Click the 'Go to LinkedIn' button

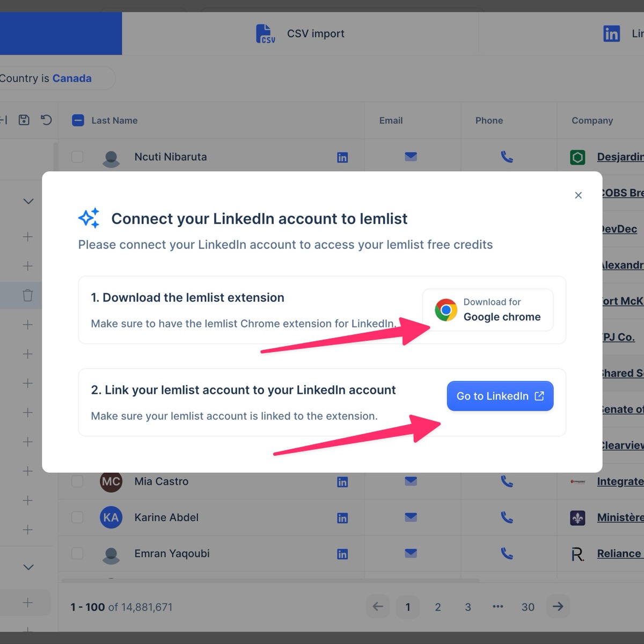pos(500,396)
